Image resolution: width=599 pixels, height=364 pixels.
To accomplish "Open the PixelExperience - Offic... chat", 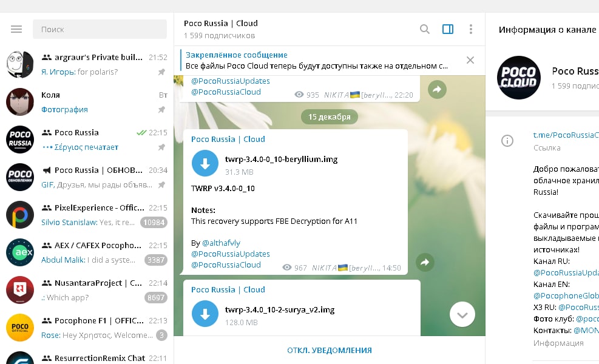I will [x=87, y=215].
